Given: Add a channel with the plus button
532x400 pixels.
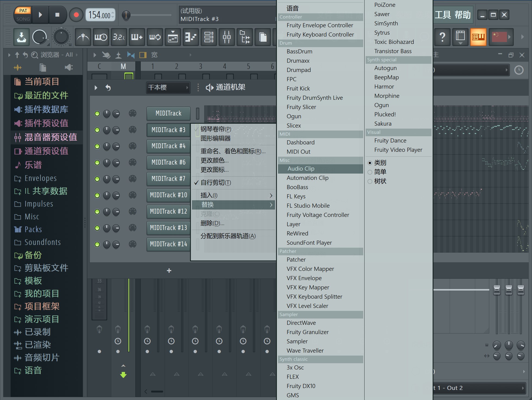Looking at the screenshot, I should 169,271.
